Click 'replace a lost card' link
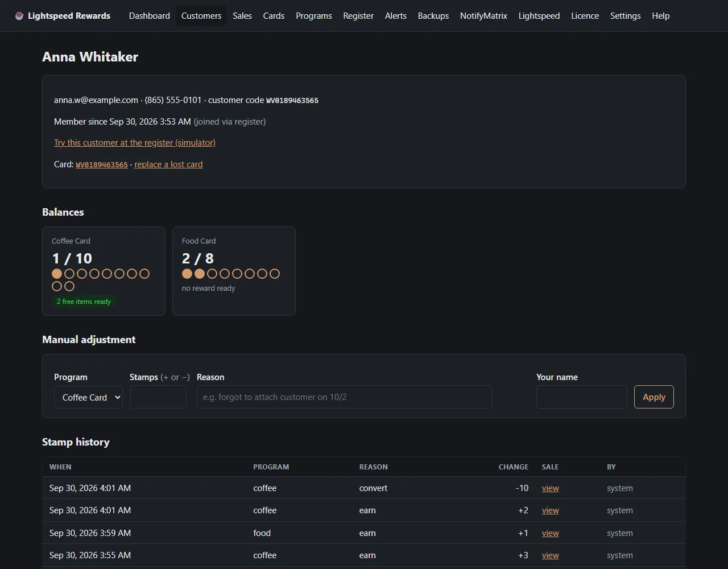The image size is (728, 569). [168, 164]
